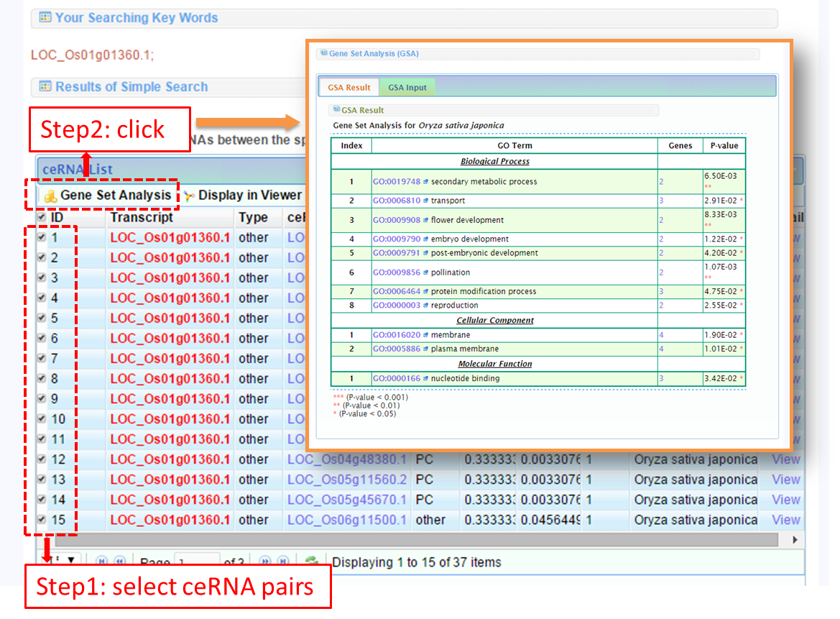This screenshot has height=619, width=840.
Task: Click the Display in Viewer icon
Action: pyautogui.click(x=189, y=196)
